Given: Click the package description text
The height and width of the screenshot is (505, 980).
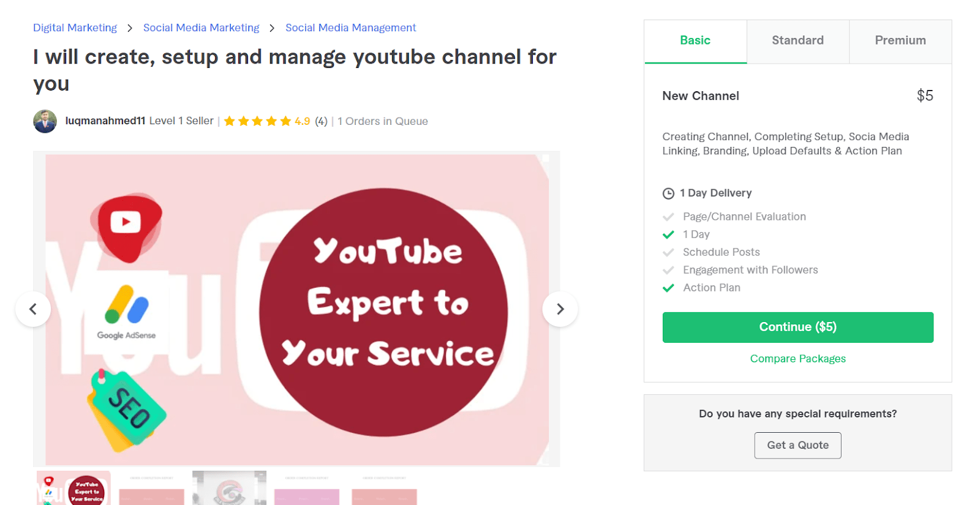Looking at the screenshot, I should pyautogui.click(x=786, y=144).
